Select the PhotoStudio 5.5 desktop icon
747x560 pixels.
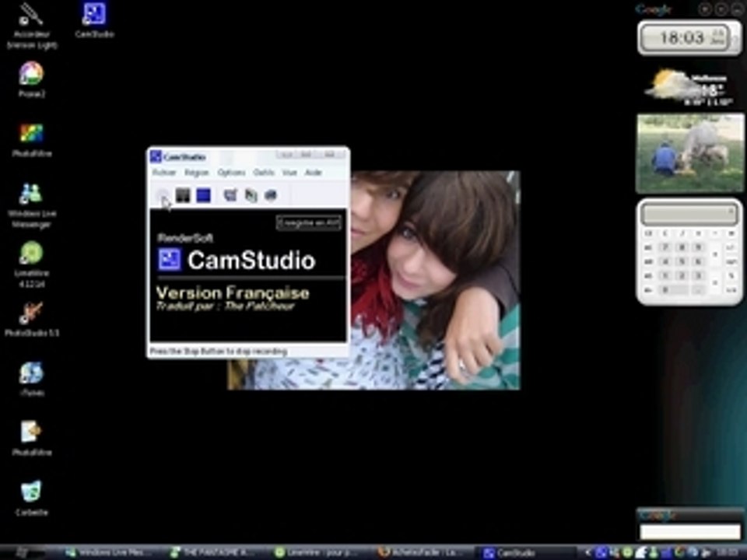[31, 319]
